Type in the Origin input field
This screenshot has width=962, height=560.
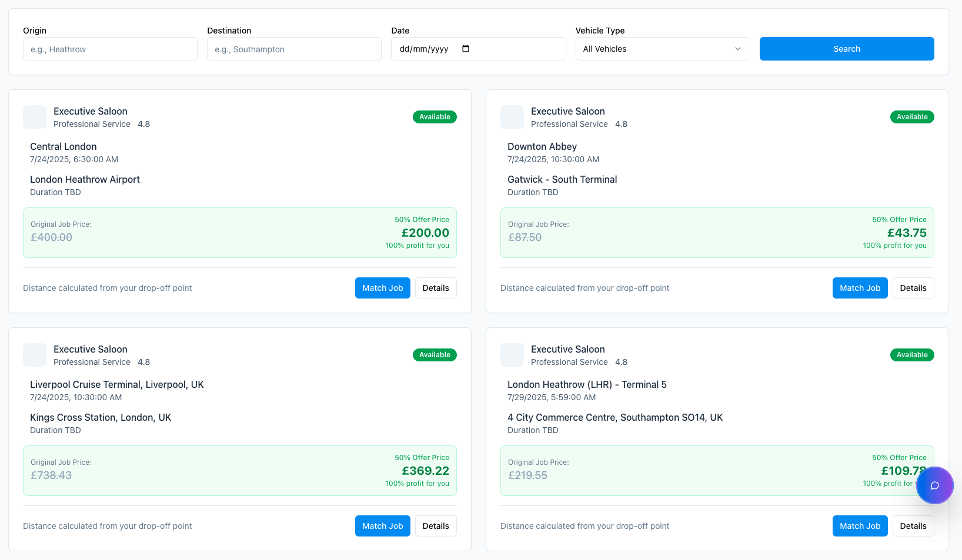[x=110, y=49]
